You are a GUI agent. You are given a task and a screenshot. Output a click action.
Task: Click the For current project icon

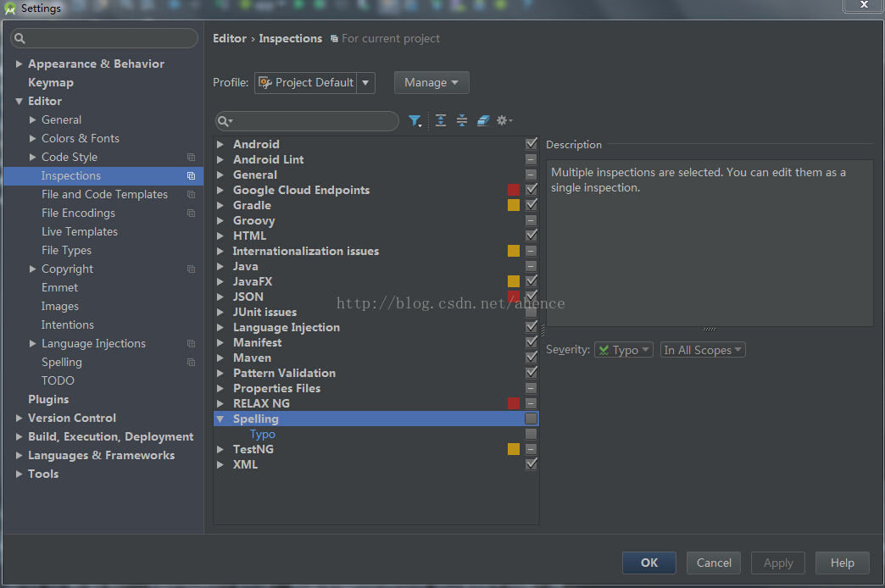[x=334, y=38]
